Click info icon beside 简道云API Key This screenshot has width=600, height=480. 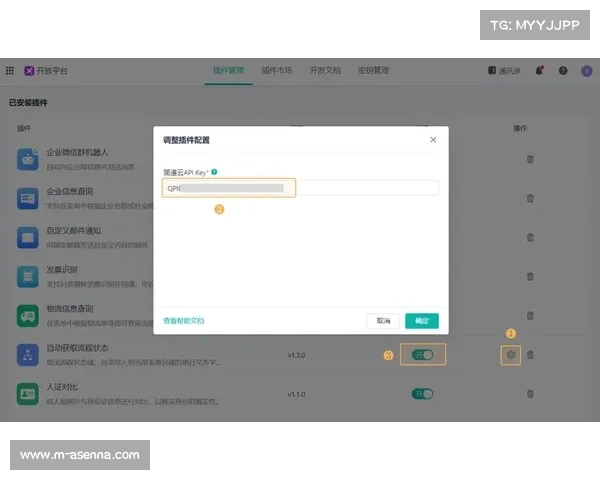[214, 172]
